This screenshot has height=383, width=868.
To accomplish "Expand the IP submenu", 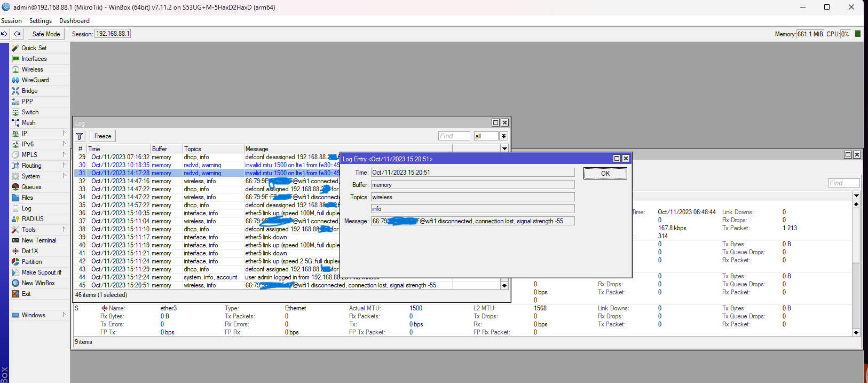I will (64, 133).
